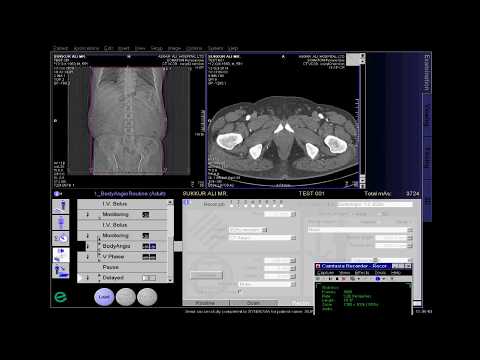The image size is (480, 360).
Task: Select the V Phase scan entry
Action: click(122, 257)
